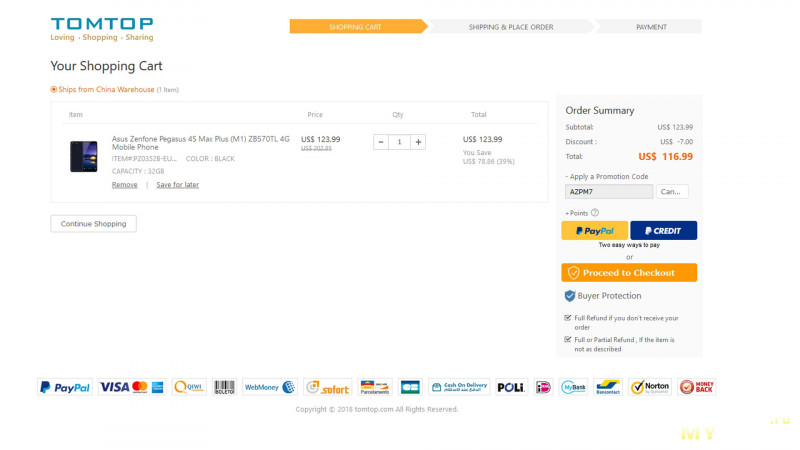
Task: Click Proceed to Checkout
Action: click(x=629, y=272)
